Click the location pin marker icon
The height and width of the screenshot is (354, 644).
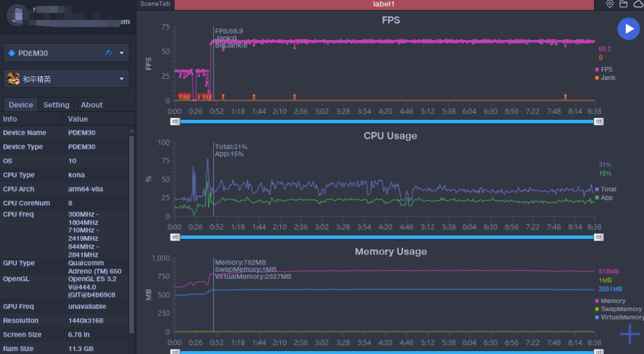pyautogui.click(x=609, y=4)
